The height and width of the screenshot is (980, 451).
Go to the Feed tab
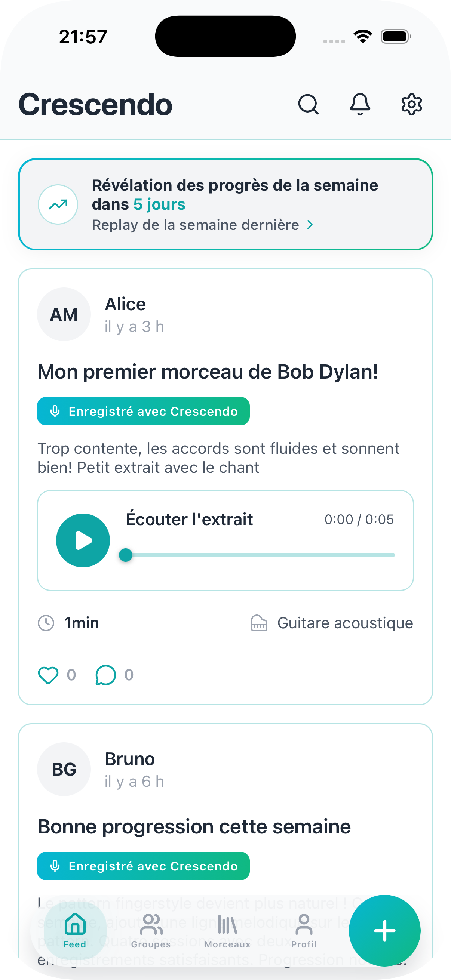[75, 931]
